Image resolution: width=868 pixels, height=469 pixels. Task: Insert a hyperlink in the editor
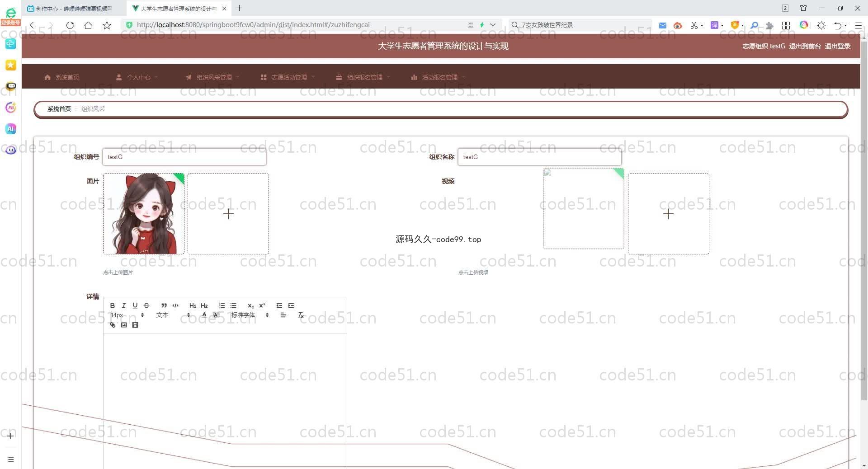(x=113, y=325)
